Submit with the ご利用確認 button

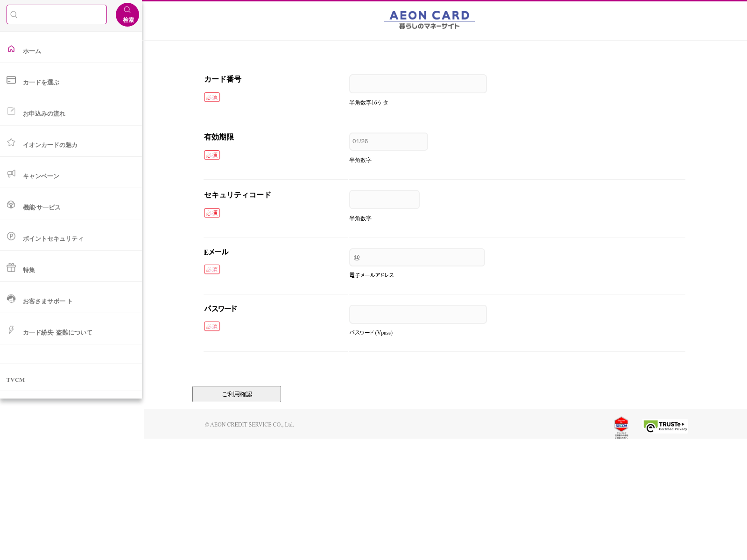coord(237,394)
